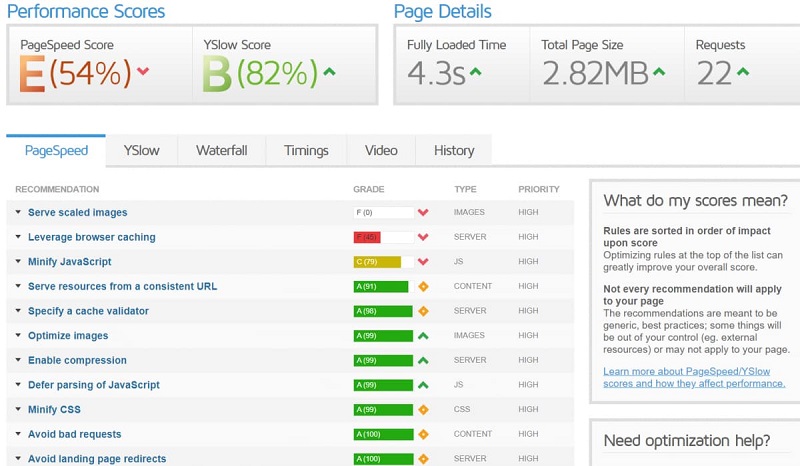Select the PageSpeed tab
Screen dimensions: 800x466
coord(56,151)
